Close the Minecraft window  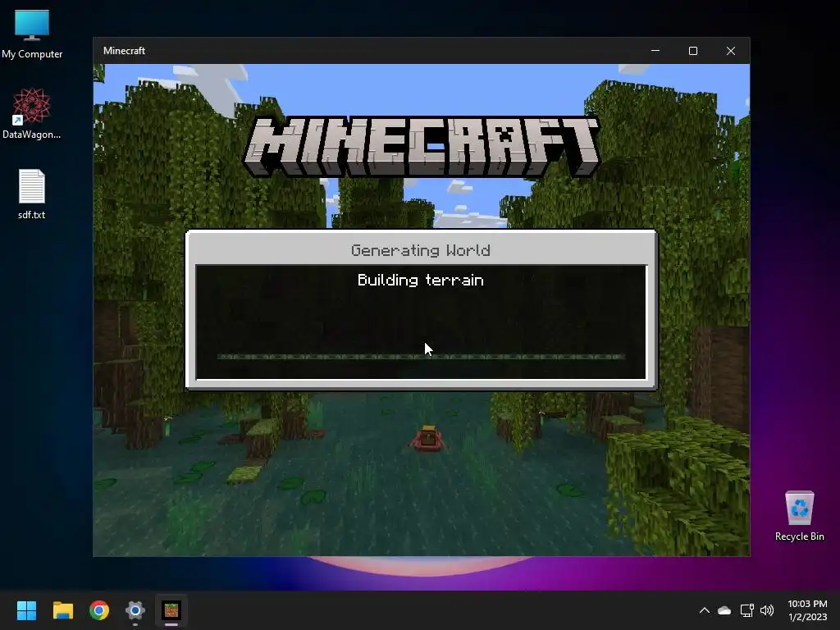731,51
